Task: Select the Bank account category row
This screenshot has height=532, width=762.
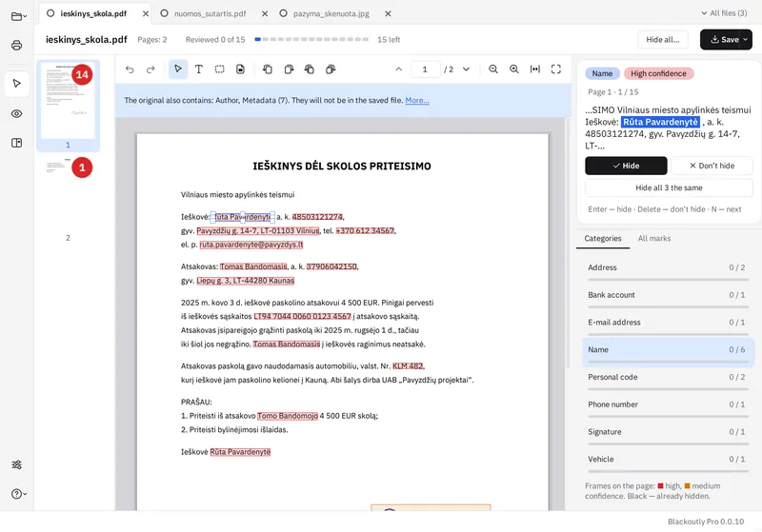Action: (669, 296)
